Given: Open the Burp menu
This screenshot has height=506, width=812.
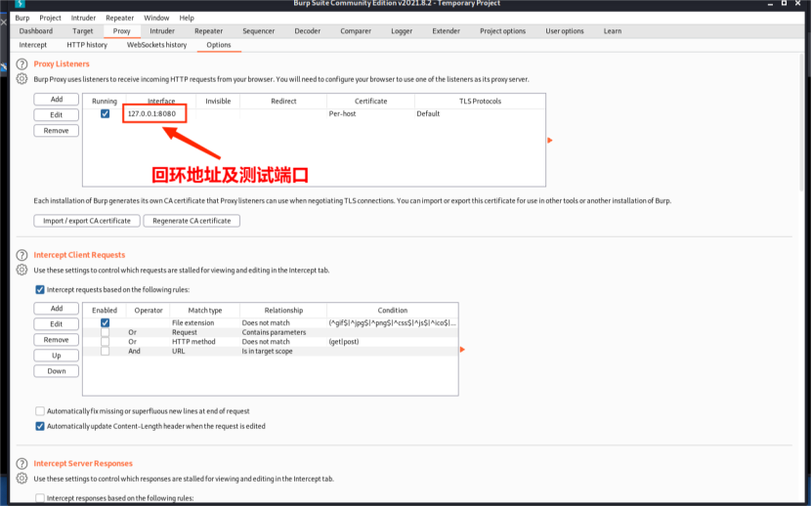Looking at the screenshot, I should (22, 18).
